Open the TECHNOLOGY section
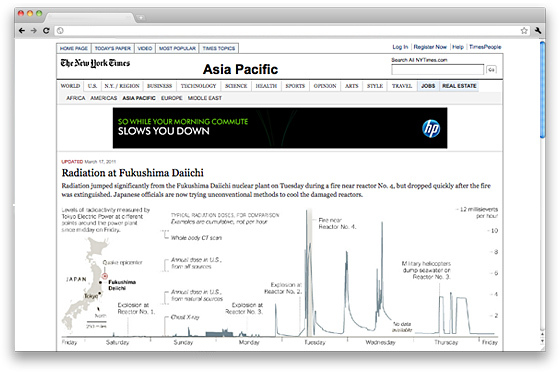The image size is (560, 373). pos(198,86)
